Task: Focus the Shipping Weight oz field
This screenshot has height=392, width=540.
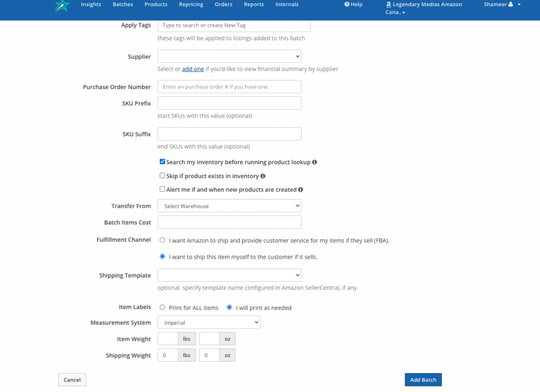Action: pos(209,355)
